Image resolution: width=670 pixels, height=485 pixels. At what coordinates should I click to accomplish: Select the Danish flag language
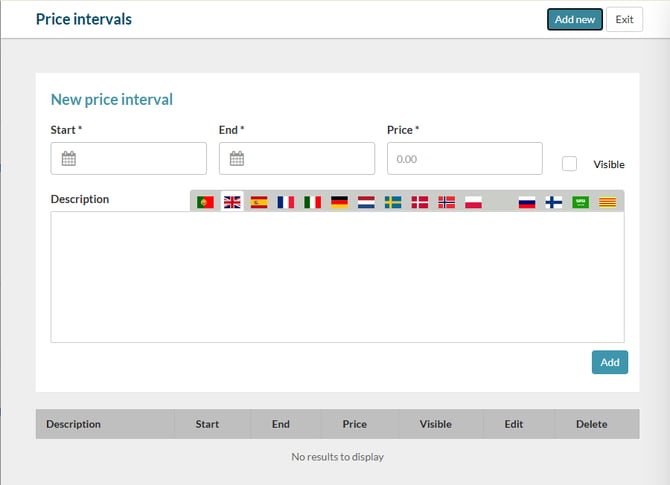pyautogui.click(x=420, y=202)
